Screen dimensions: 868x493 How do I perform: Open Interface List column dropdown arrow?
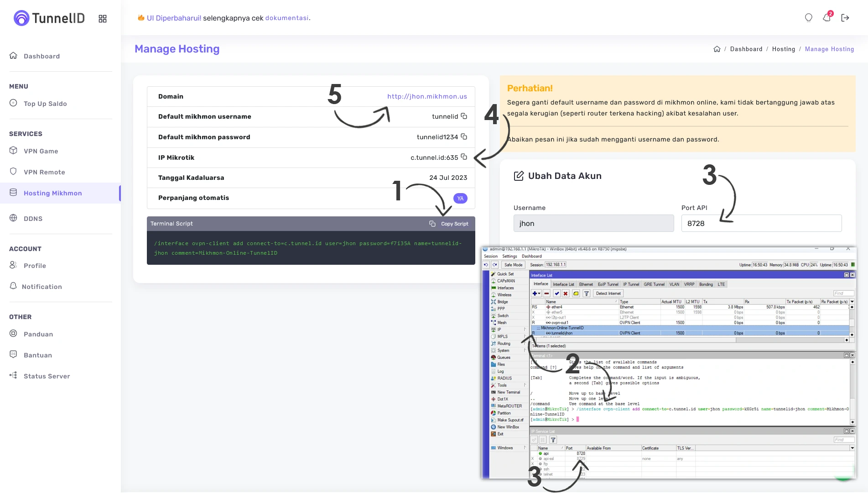[x=852, y=302]
